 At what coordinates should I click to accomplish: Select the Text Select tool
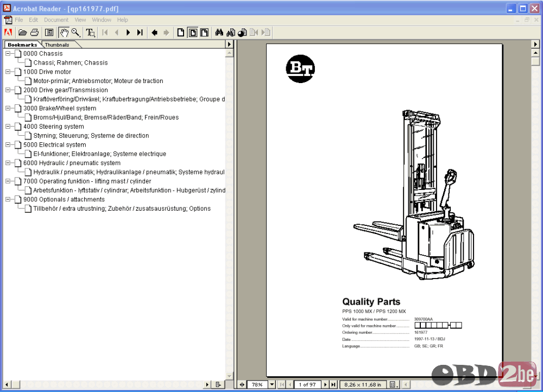click(90, 33)
